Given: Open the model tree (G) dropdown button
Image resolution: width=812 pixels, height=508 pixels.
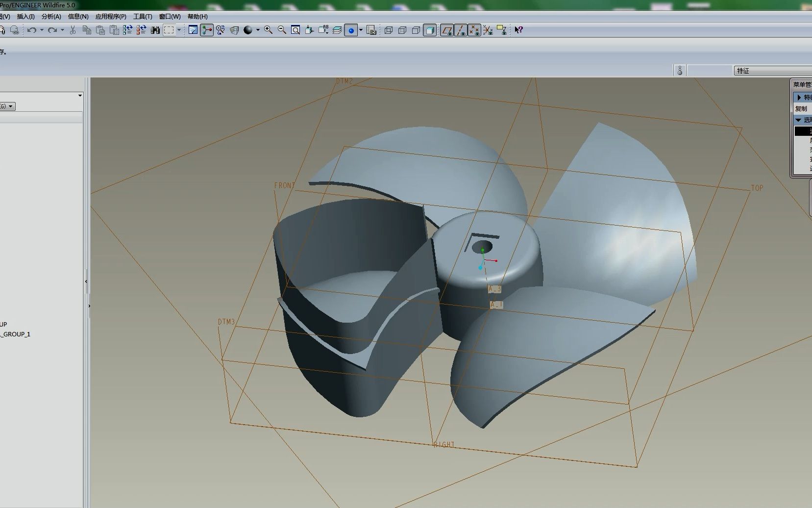Looking at the screenshot, I should (x=7, y=106).
